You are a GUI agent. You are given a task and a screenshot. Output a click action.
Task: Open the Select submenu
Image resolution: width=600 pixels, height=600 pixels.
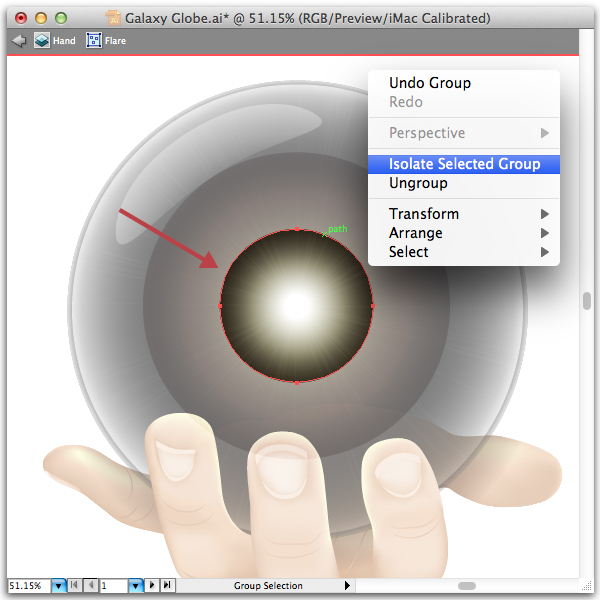pyautogui.click(x=464, y=252)
